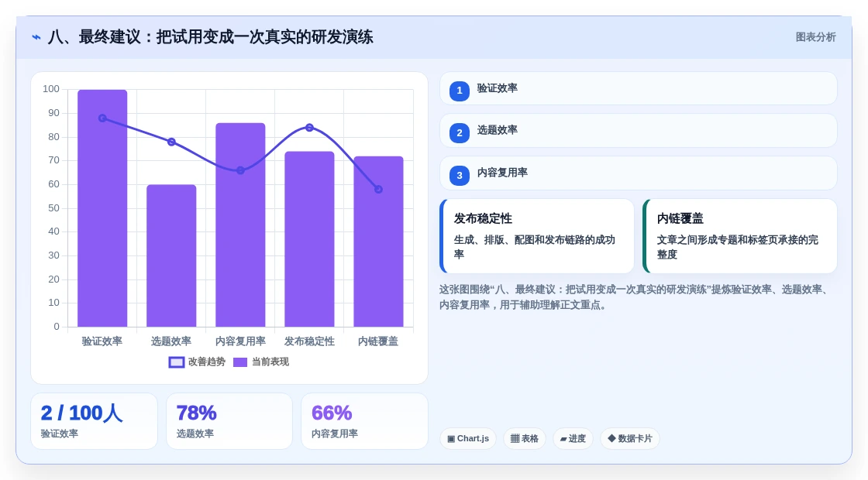This screenshot has height=480, width=868.
Task: Click the number 1 badge for 验证效率
Action: 460,91
